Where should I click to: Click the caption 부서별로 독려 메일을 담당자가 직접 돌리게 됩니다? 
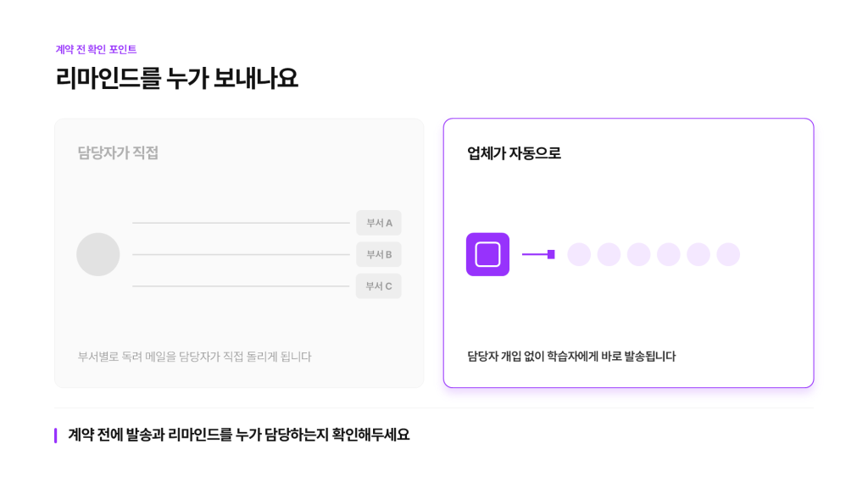pyautogui.click(x=194, y=357)
